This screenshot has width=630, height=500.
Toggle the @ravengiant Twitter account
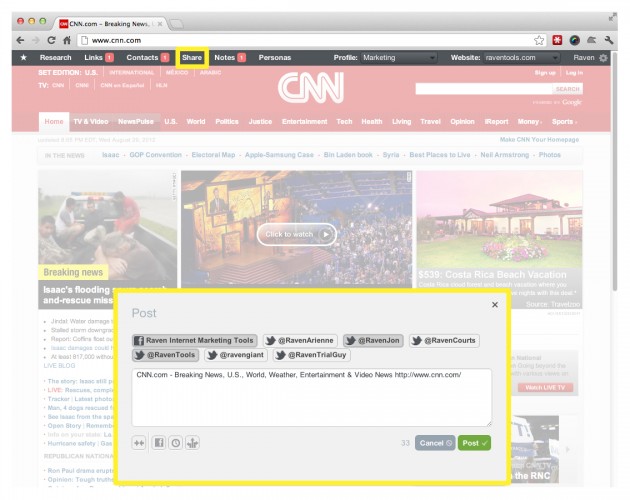(x=236, y=355)
